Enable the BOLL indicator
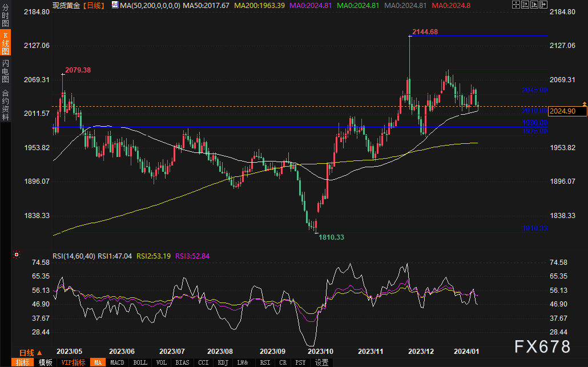Image resolution: width=588 pixels, height=367 pixels. point(140,362)
